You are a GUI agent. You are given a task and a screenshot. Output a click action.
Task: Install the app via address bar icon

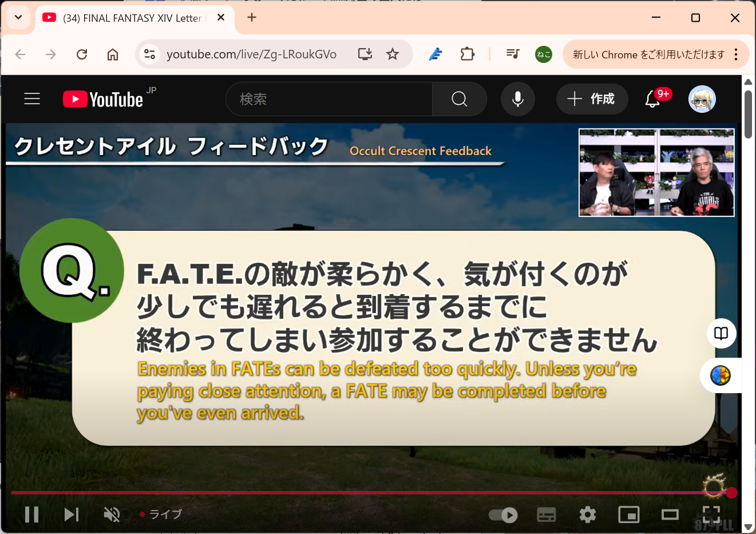pos(365,54)
